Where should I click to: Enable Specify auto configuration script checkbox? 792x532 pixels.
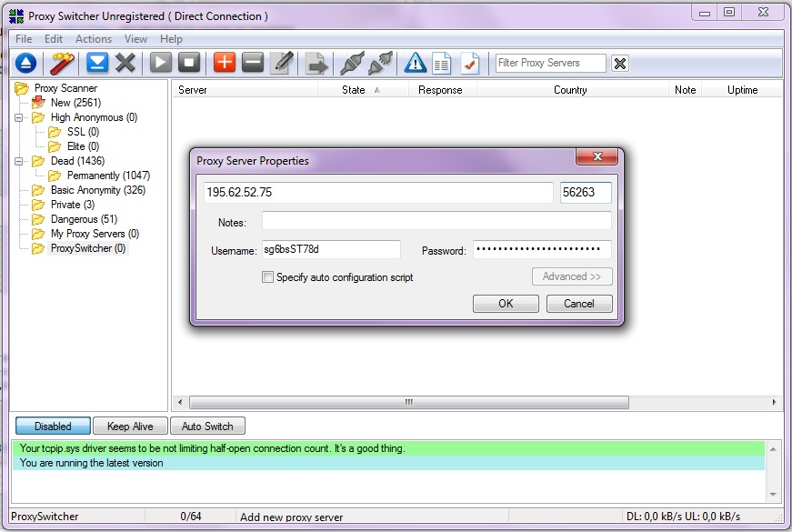click(x=267, y=276)
